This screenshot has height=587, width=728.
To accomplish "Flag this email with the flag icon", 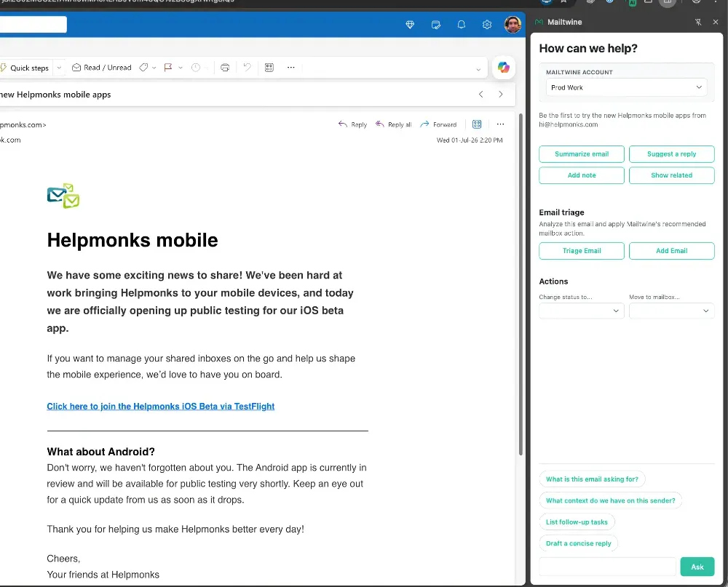I will tap(168, 68).
